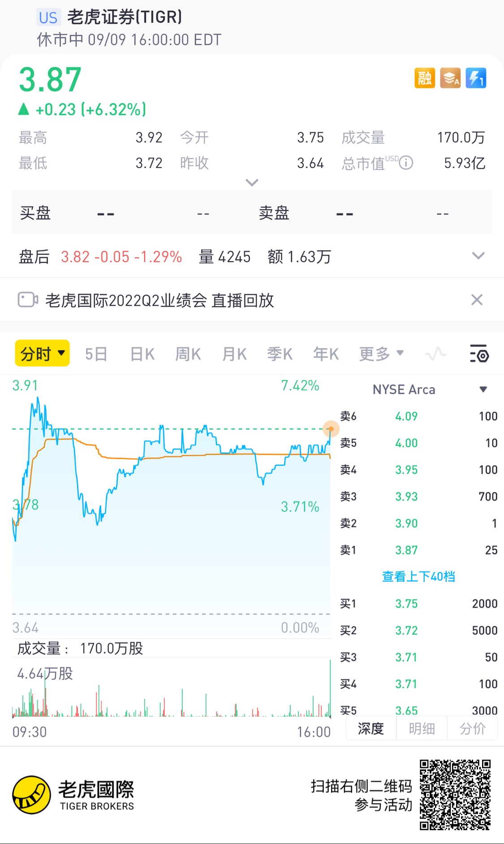
Task: Tap the indicator waveform icon
Action: click(x=435, y=354)
